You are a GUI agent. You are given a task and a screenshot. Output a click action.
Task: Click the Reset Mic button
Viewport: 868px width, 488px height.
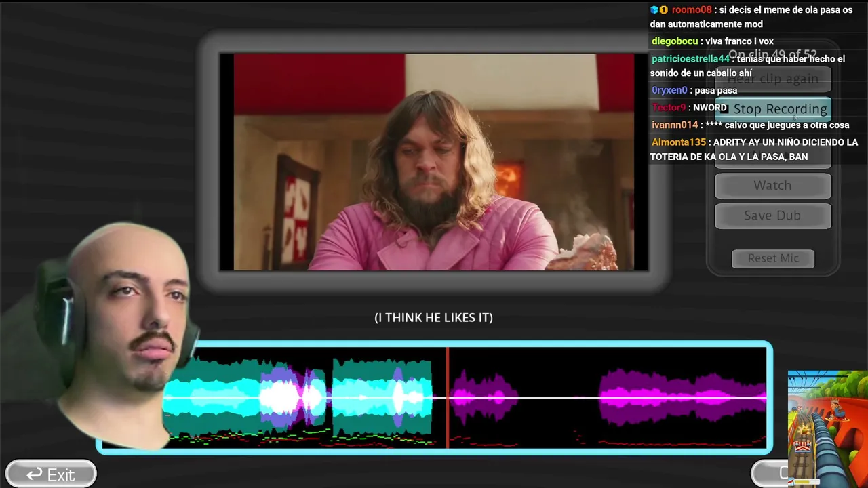773,258
